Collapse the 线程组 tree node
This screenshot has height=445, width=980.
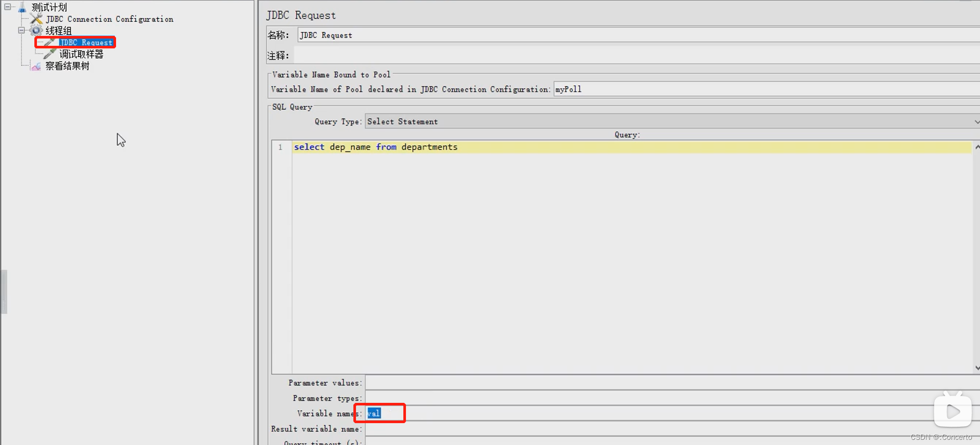click(21, 30)
